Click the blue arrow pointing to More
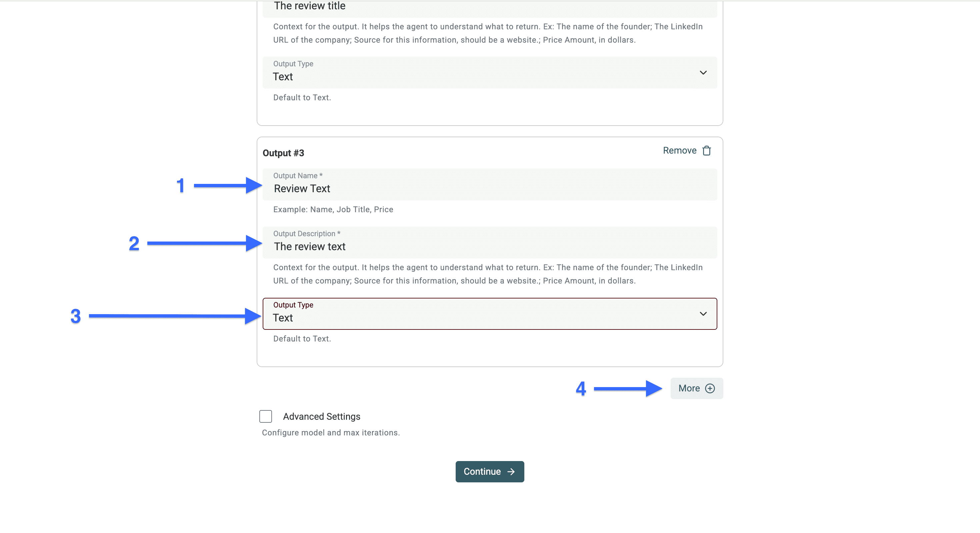Screen dimensions: 980x533 [x=628, y=388]
